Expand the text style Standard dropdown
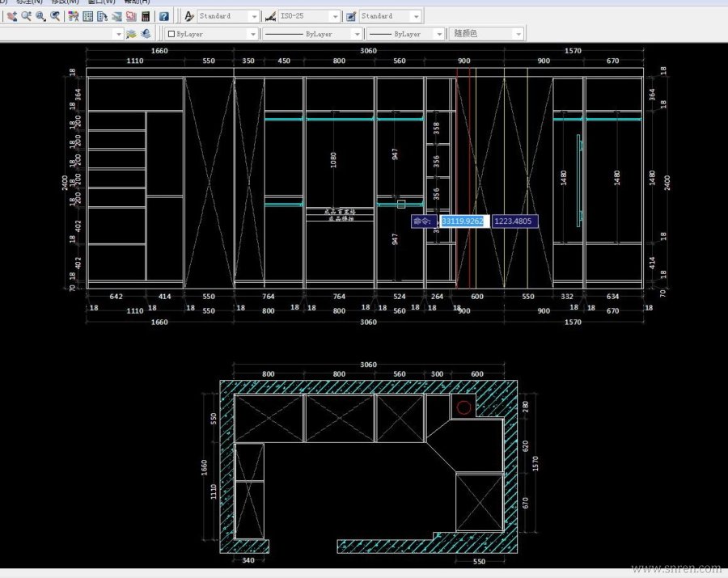728x578 pixels. pyautogui.click(x=253, y=16)
